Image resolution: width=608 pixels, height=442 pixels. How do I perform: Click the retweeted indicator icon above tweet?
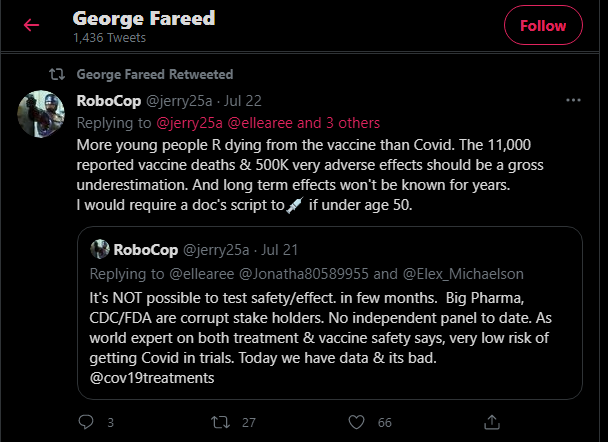(58, 74)
